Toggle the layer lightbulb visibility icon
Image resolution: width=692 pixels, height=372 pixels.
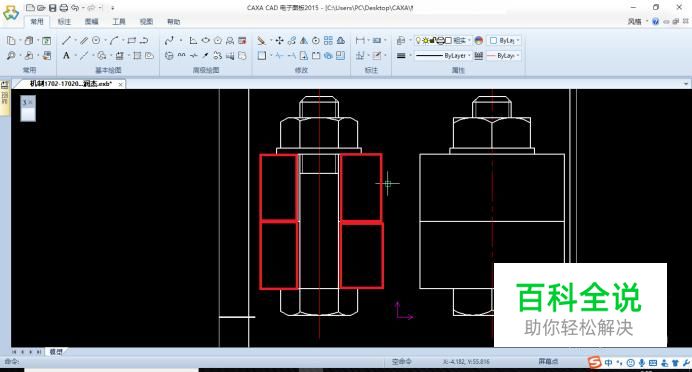[418, 41]
